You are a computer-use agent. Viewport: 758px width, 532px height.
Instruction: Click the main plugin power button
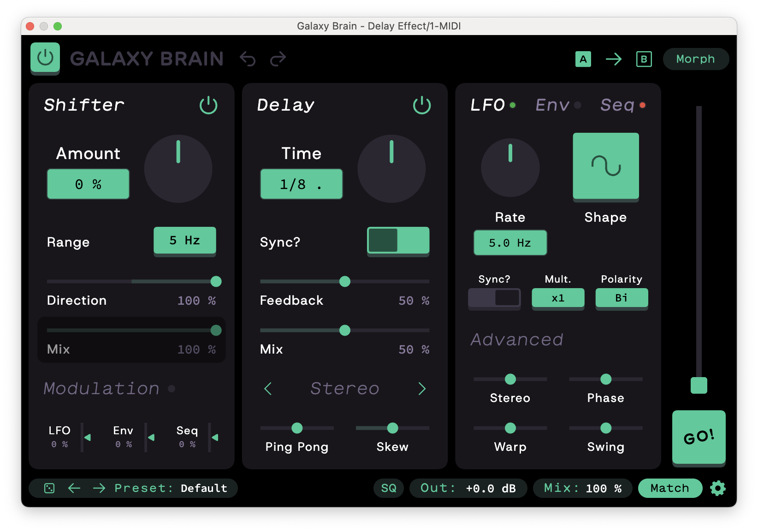[45, 58]
